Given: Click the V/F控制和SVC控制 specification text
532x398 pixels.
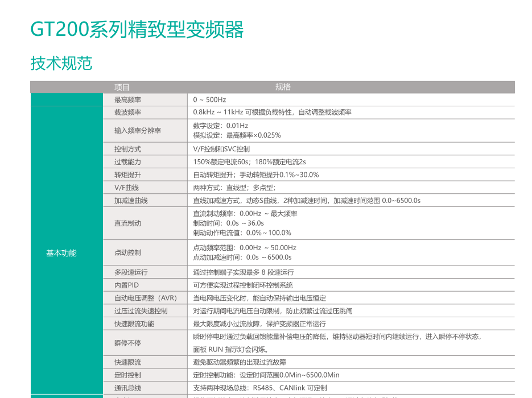Looking at the screenshot, I should pyautogui.click(x=221, y=149).
